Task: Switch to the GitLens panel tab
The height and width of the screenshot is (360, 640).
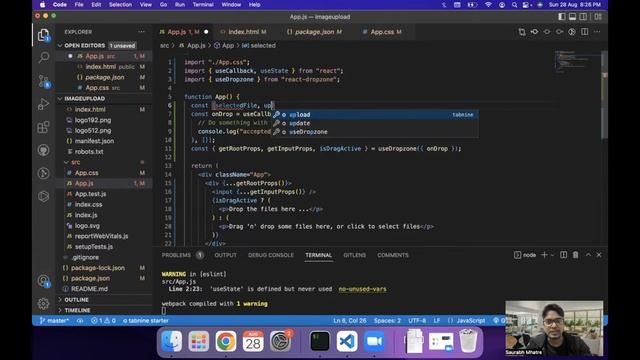Action: coord(354,255)
